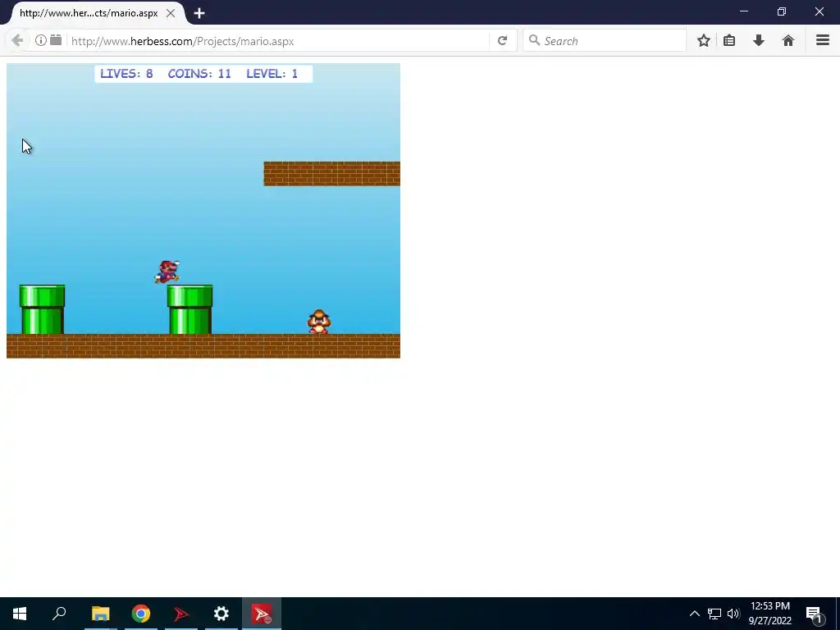Go to the home page icon

point(788,41)
